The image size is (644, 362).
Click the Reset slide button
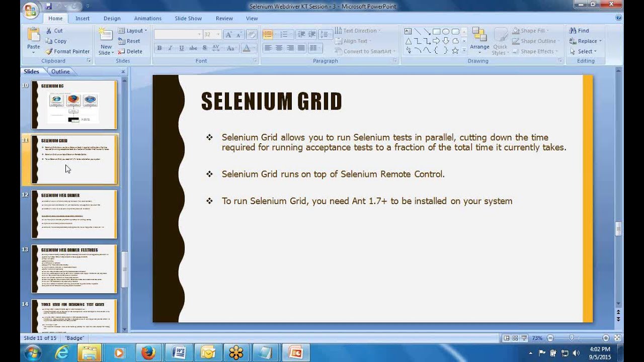tap(129, 41)
